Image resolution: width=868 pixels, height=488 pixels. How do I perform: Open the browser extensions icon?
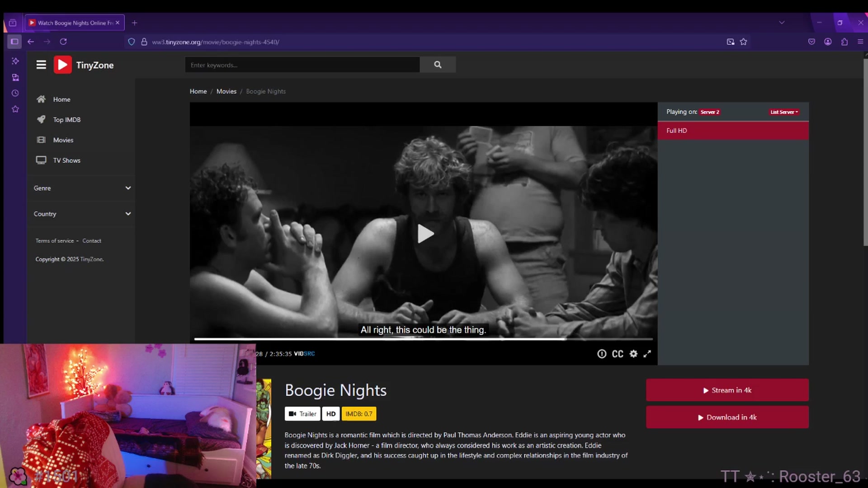pos(844,42)
